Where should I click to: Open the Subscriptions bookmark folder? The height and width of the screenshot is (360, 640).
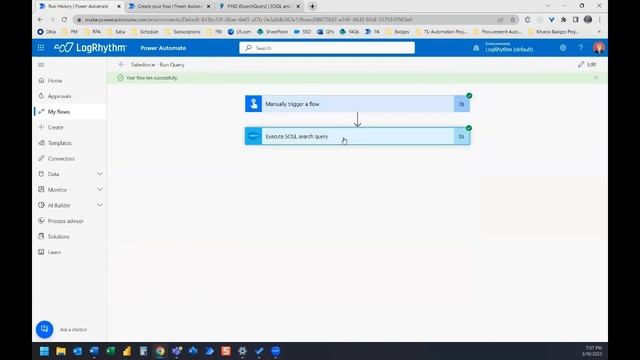pos(183,31)
